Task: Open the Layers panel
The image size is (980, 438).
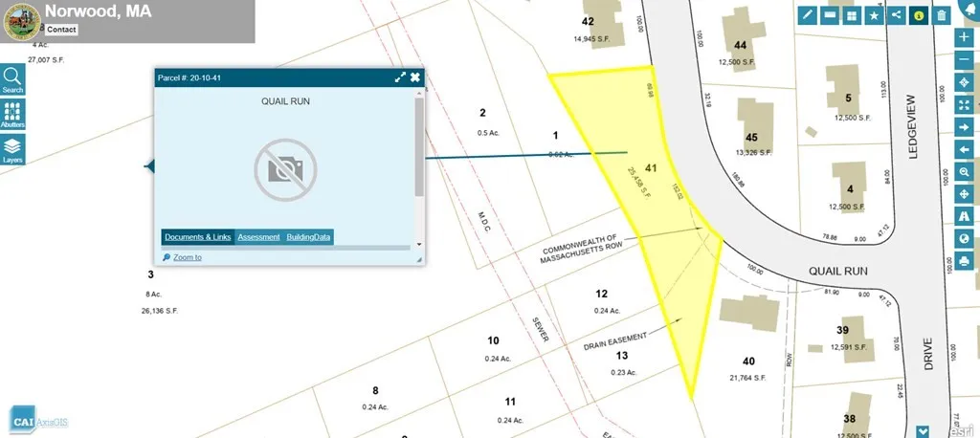Action: tap(12, 149)
